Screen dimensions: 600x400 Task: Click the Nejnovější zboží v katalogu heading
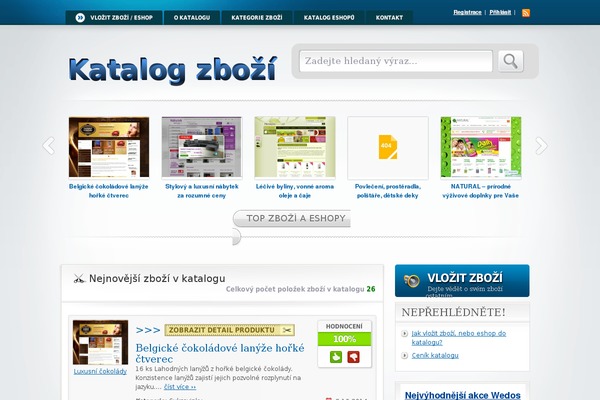tap(157, 279)
